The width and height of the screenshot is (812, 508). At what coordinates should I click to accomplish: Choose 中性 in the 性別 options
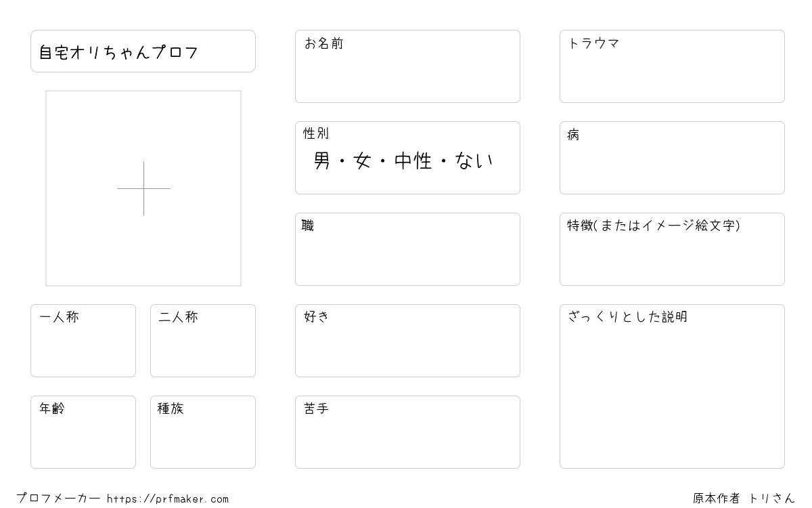point(413,161)
